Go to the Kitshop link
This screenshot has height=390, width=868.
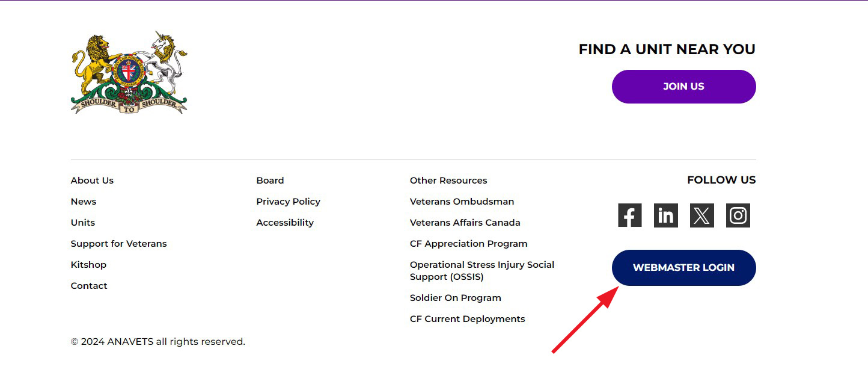pos(88,265)
